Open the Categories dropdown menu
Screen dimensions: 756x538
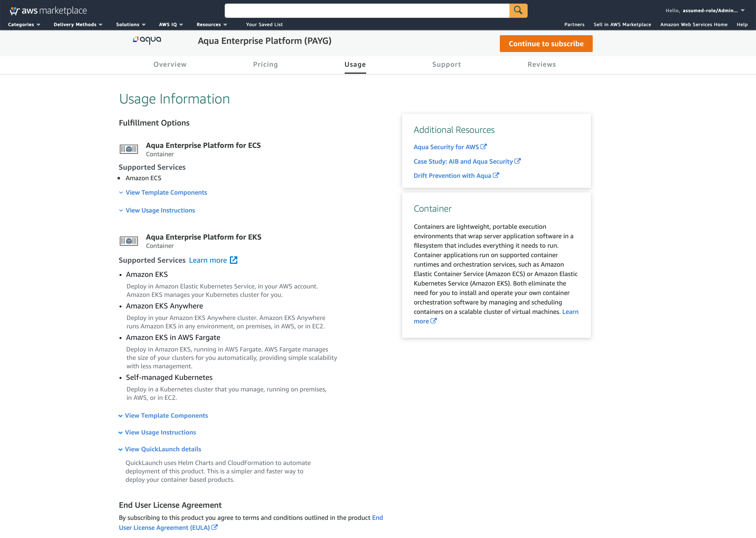(24, 24)
